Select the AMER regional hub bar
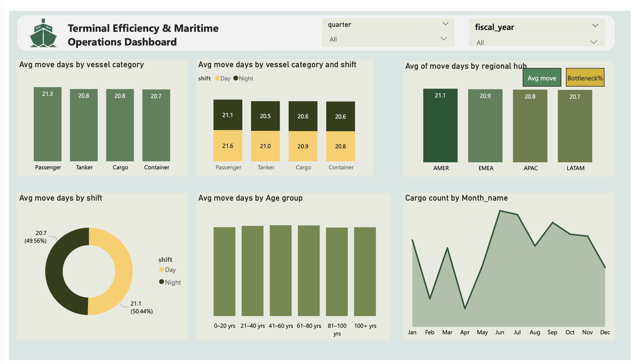 [440, 125]
